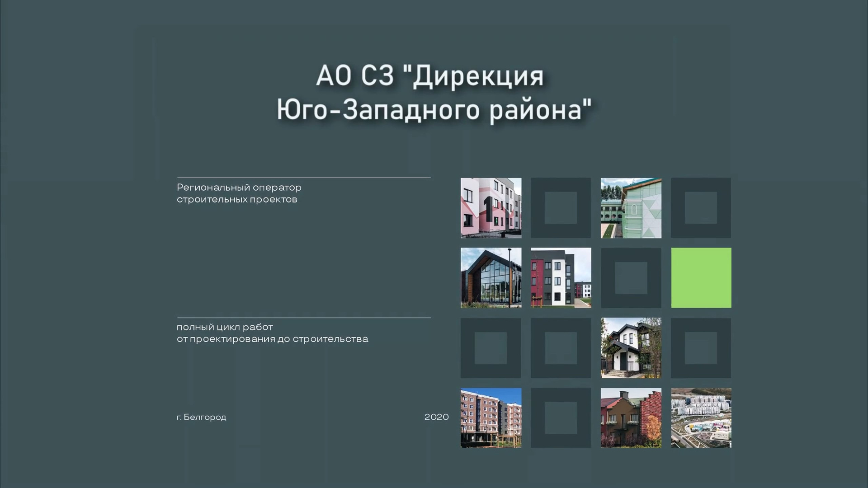Click the empty tile left of green square
The width and height of the screenshot is (868, 488).
click(631, 278)
